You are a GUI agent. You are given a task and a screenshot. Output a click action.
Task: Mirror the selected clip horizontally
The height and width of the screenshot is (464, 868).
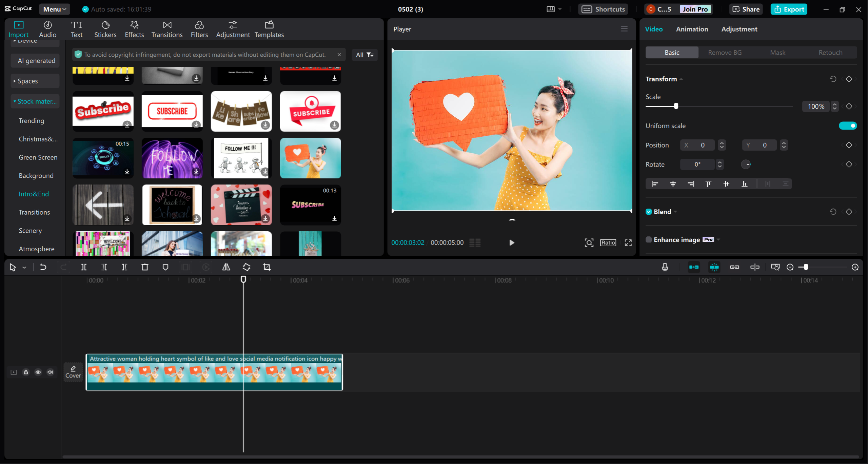point(226,267)
